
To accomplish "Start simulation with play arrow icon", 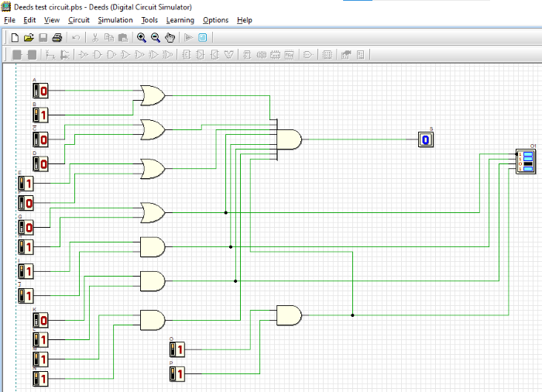I will coord(188,37).
